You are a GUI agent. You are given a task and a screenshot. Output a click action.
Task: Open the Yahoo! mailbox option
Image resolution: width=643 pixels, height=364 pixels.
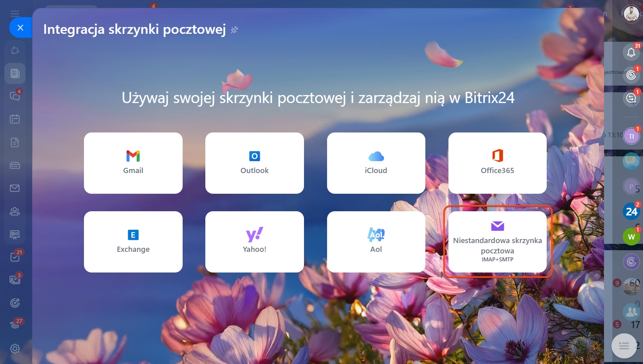[255, 242]
